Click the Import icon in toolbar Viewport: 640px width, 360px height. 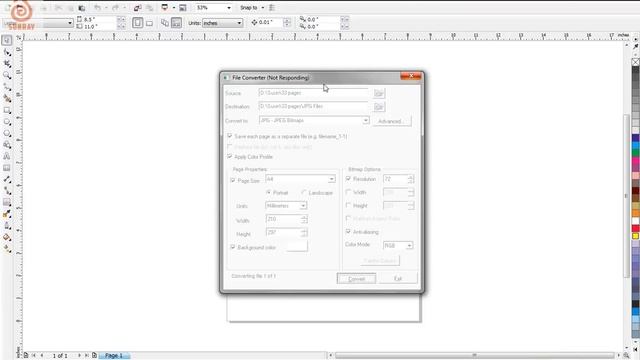point(138,8)
